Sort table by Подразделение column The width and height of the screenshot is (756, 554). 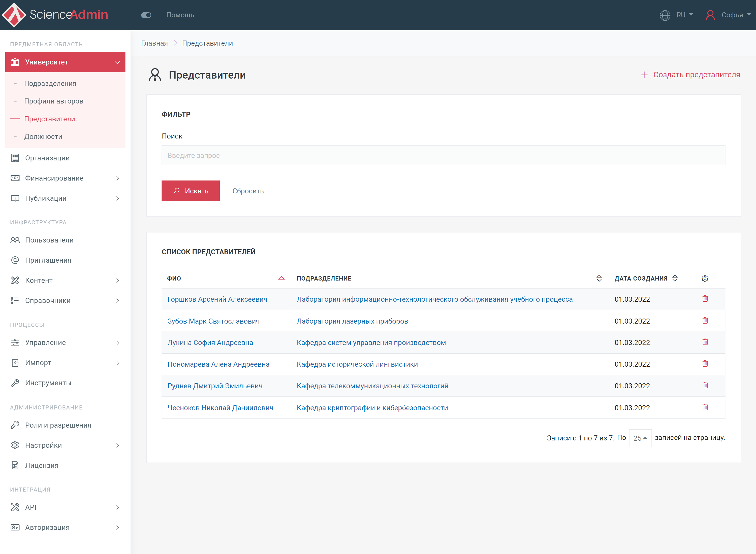(x=599, y=278)
